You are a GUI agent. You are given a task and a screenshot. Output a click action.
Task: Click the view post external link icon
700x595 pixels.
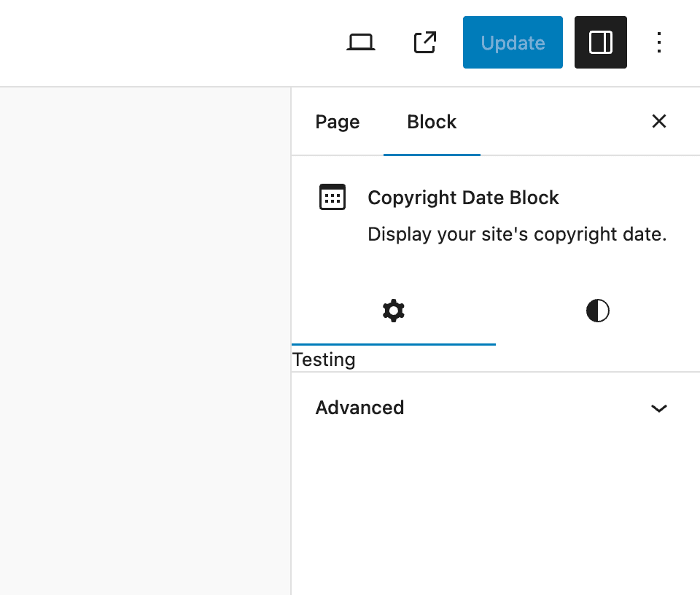click(424, 42)
